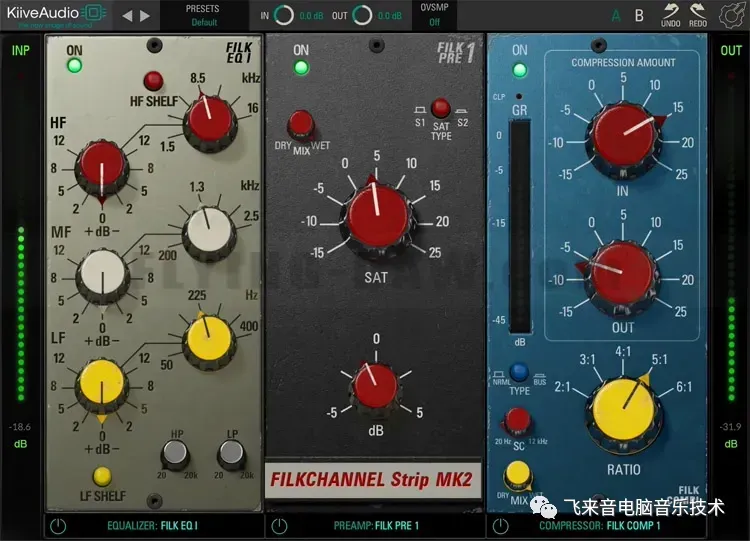
Task: Click the red HF gain knob
Action: click(x=102, y=167)
